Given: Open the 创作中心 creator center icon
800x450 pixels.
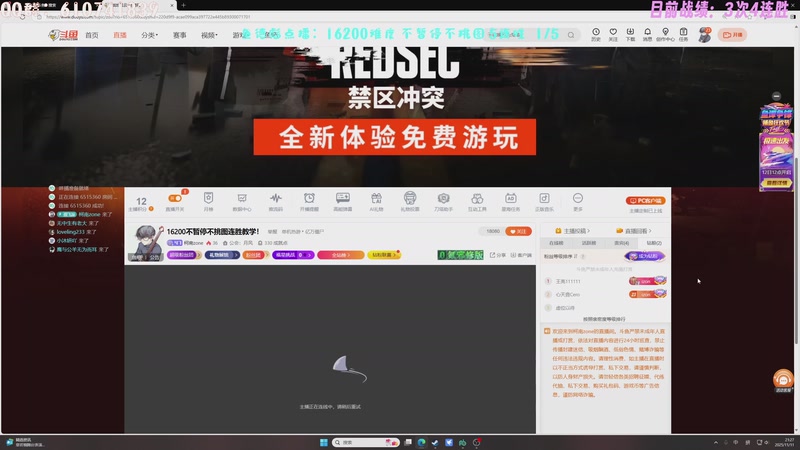Looking at the screenshot, I should point(665,34).
